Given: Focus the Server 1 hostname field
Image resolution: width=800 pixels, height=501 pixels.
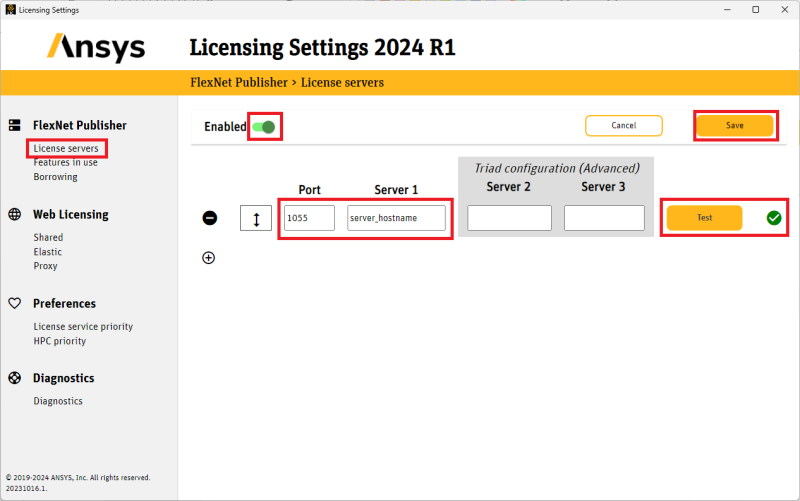Looking at the screenshot, I should click(x=396, y=218).
